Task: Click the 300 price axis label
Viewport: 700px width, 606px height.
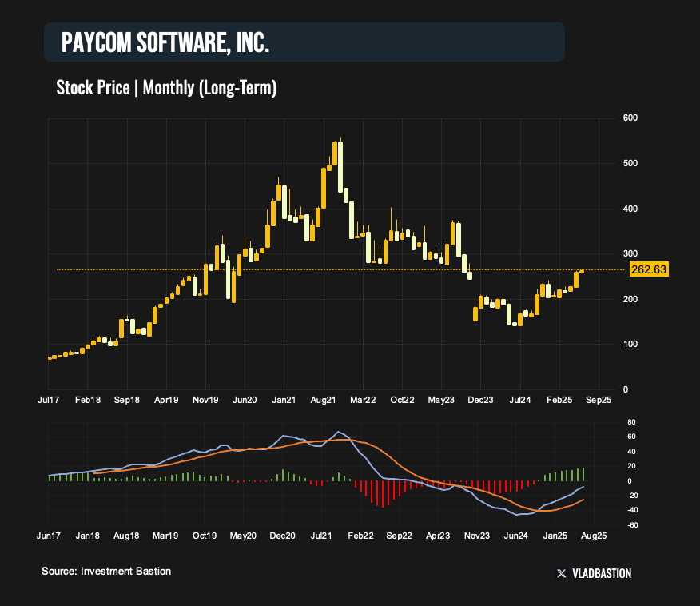Action: (630, 253)
